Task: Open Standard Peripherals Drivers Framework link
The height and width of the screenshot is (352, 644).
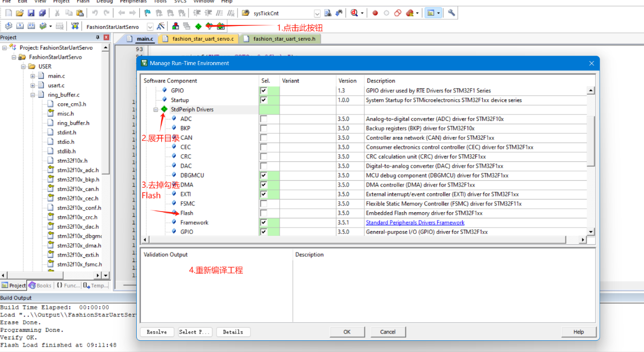Action: click(415, 223)
